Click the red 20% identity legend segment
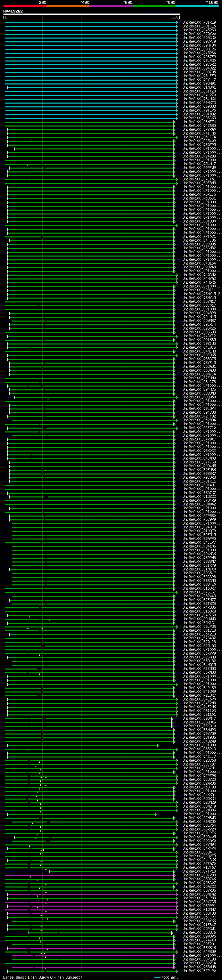222x980 pixels. pos(25,6)
